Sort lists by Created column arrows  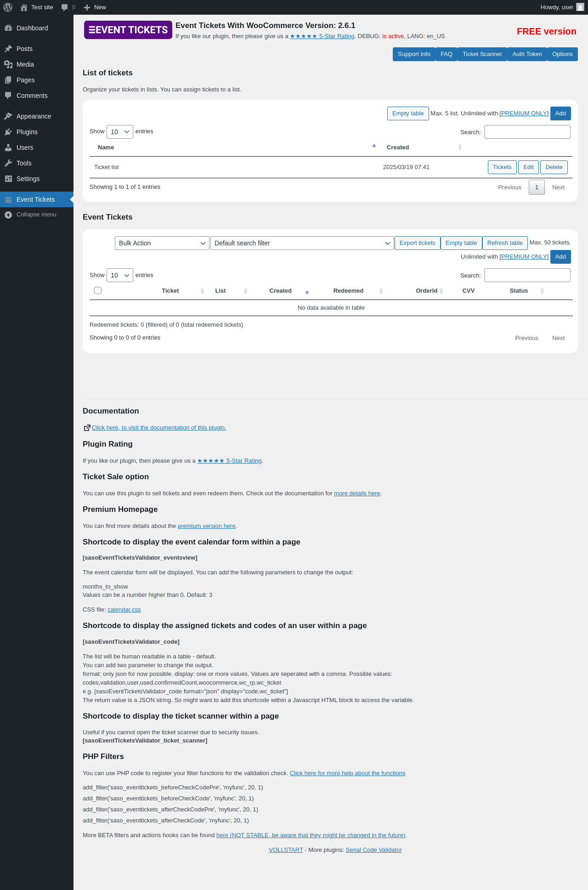tap(460, 147)
